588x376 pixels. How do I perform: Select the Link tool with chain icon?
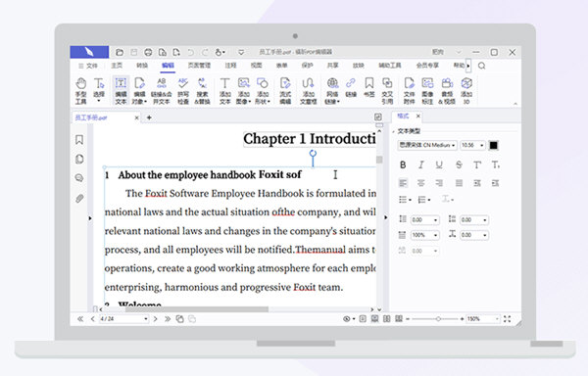point(351,87)
